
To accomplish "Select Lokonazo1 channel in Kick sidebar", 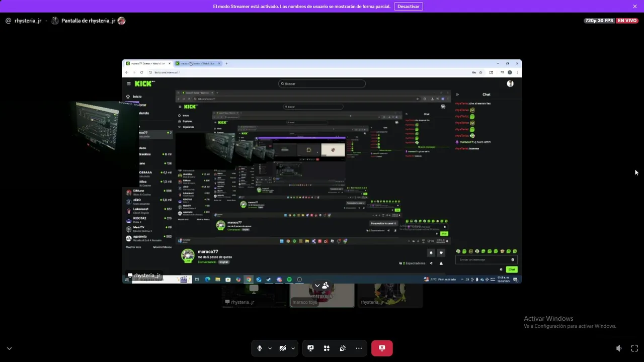I will [149, 211].
